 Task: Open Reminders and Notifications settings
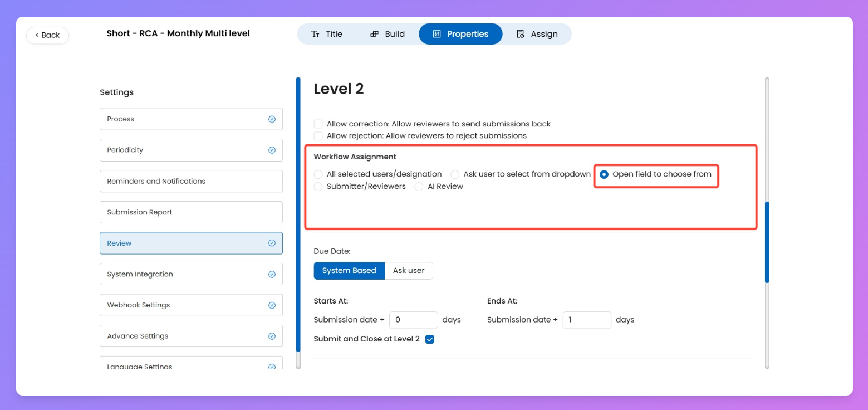pos(191,182)
